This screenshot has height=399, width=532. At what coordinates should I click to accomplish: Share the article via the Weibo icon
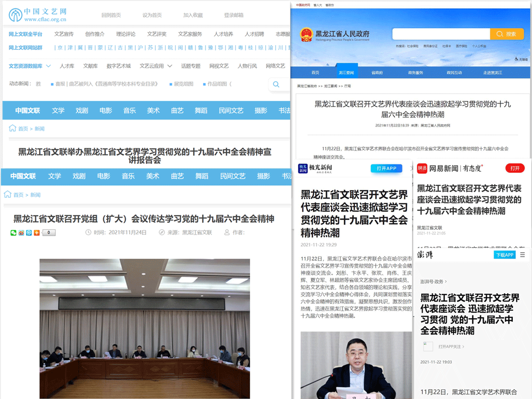(22, 233)
